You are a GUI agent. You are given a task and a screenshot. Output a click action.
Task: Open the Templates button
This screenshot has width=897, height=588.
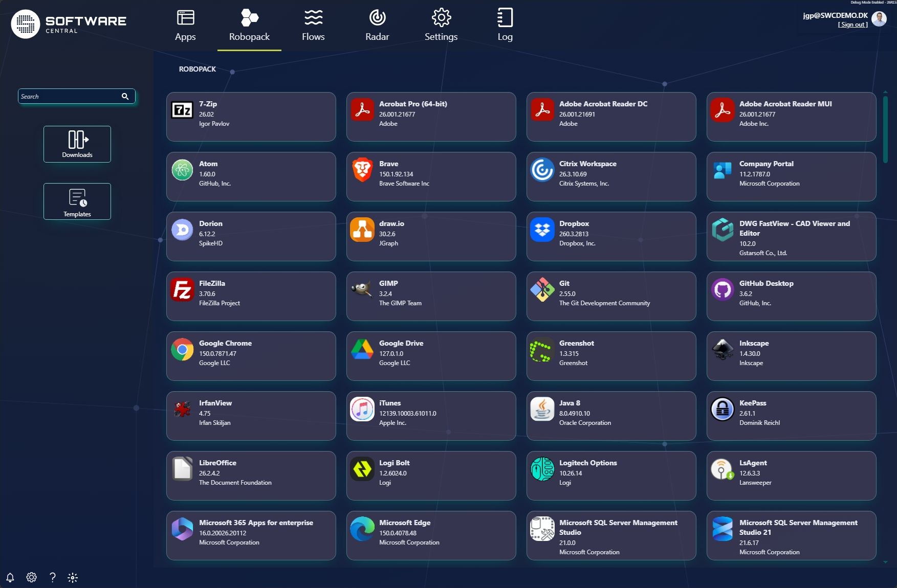coord(77,201)
